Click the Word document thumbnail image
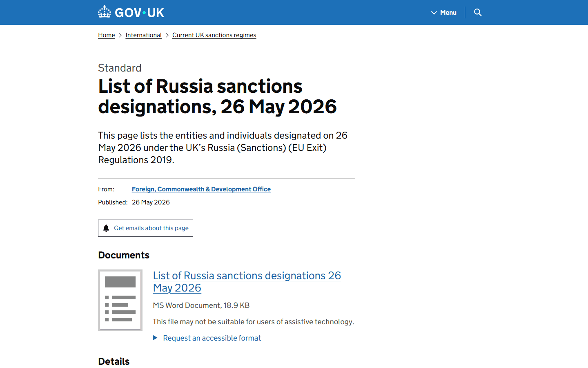This screenshot has height=368, width=588. (120, 300)
